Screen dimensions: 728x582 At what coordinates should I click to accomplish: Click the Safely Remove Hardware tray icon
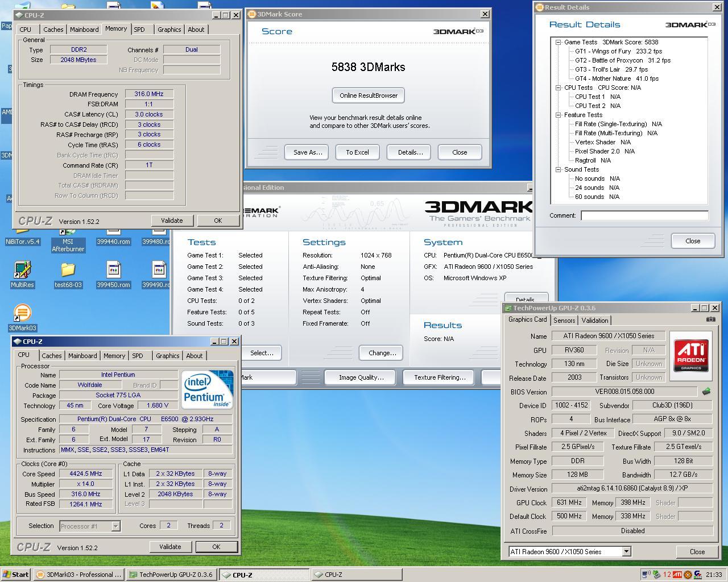656,575
